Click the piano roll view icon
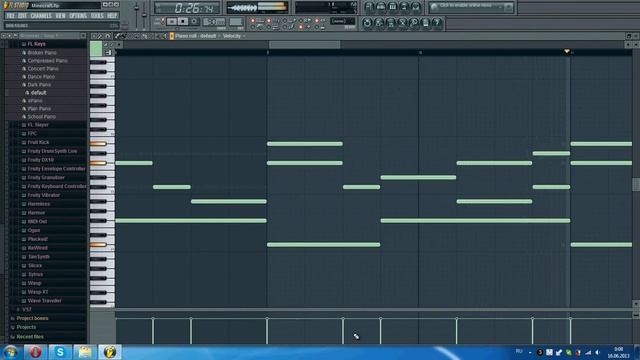Viewport: 640px width, 360px height. 392,7
